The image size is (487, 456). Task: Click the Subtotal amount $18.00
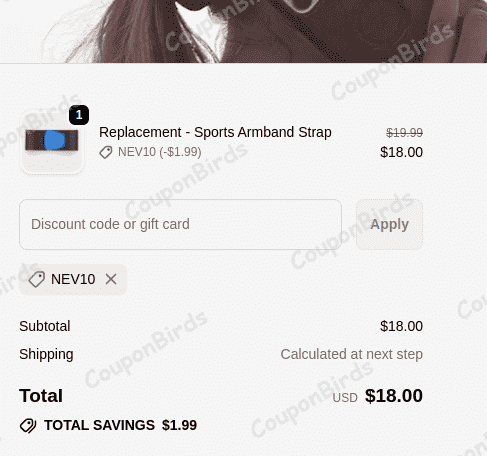point(401,326)
